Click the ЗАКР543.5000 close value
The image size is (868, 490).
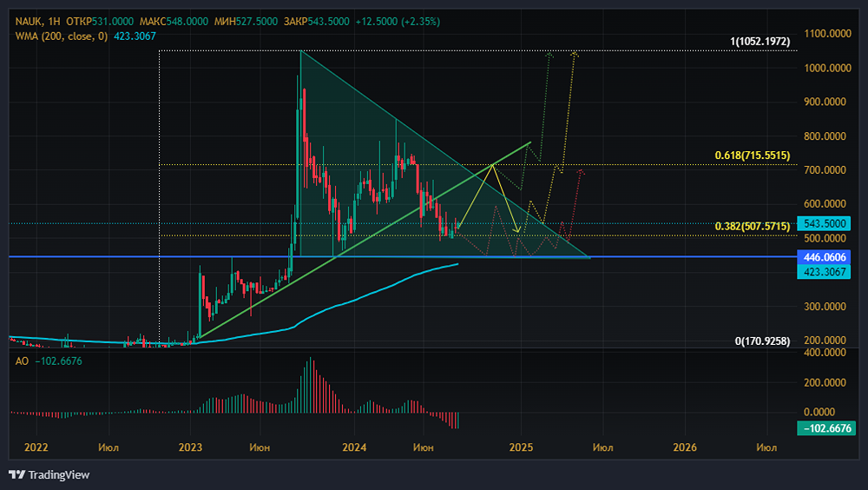pyautogui.click(x=317, y=22)
